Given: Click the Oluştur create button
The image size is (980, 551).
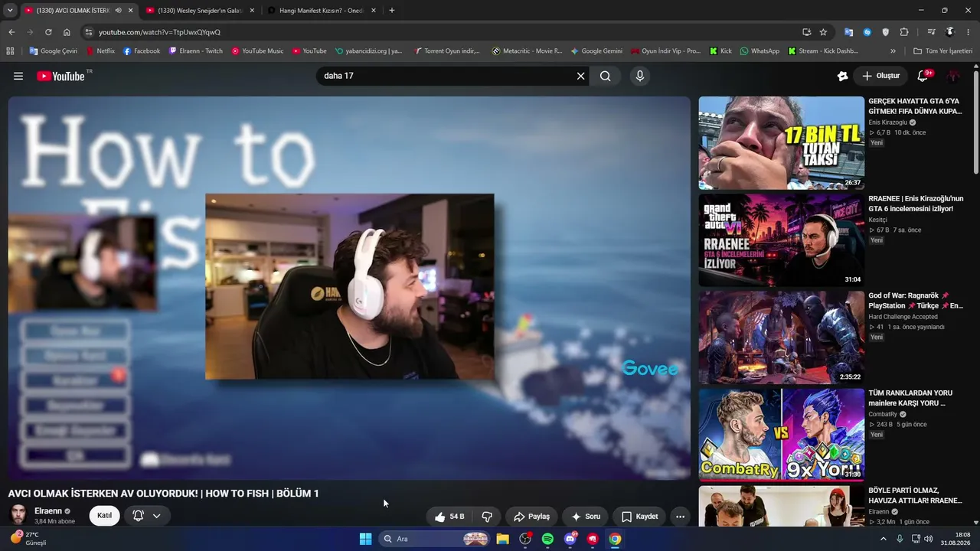Looking at the screenshot, I should pos(880,76).
